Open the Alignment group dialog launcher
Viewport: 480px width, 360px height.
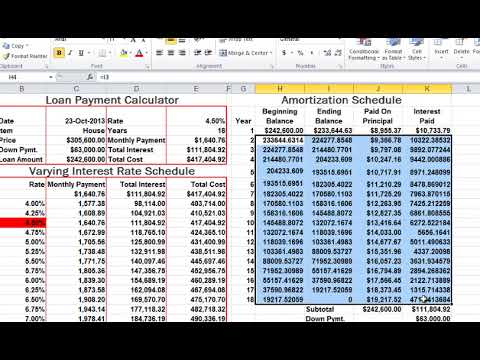pyautogui.click(x=272, y=67)
